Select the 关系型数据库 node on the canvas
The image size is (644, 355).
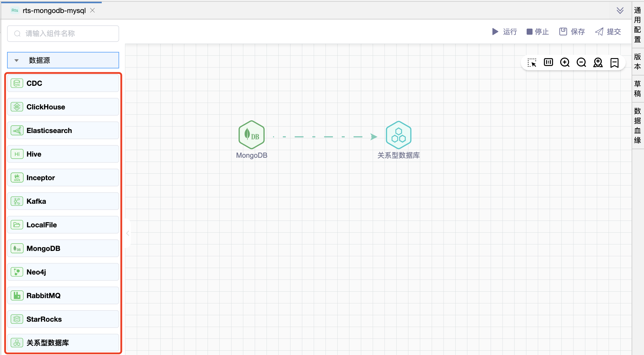click(398, 135)
